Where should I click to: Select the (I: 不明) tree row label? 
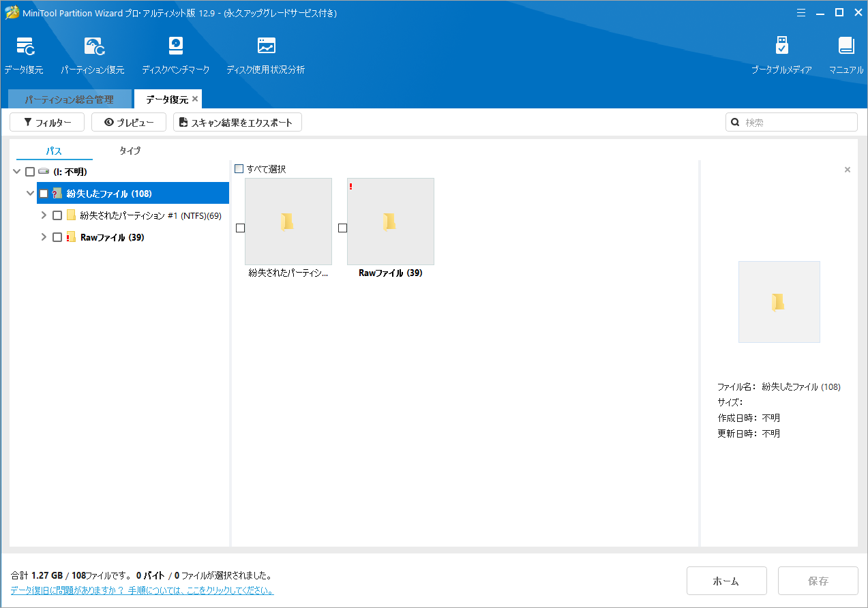(x=70, y=172)
